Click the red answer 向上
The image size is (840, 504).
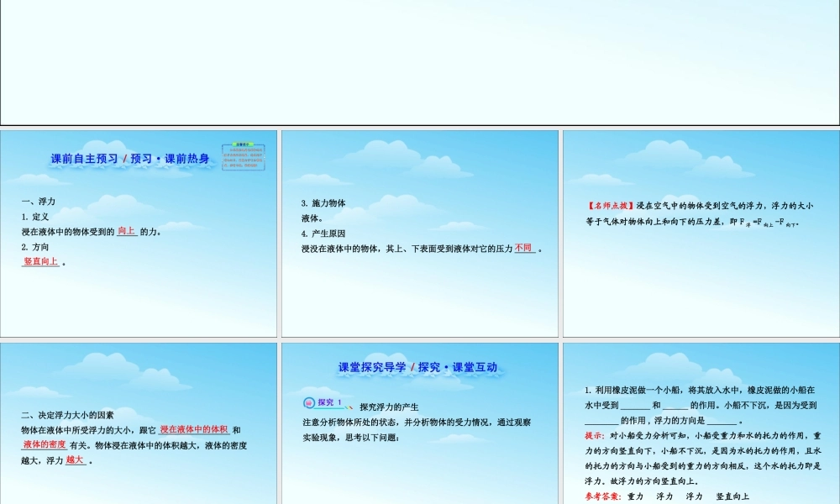[x=127, y=231]
